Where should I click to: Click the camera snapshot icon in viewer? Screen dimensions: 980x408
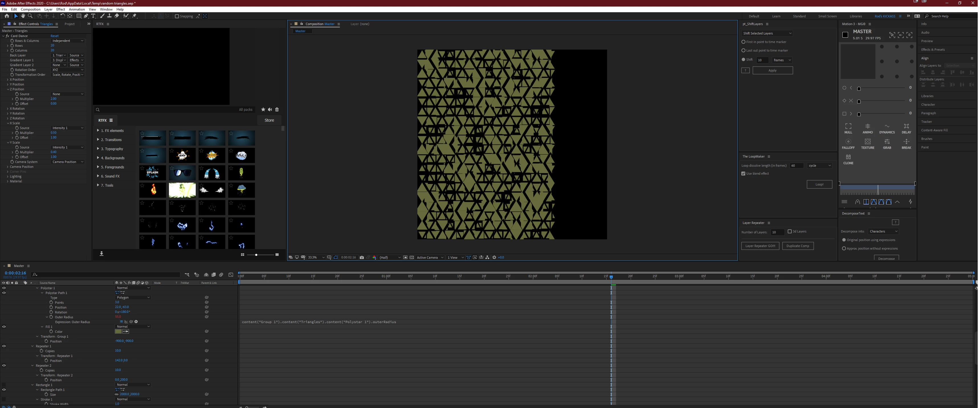362,257
